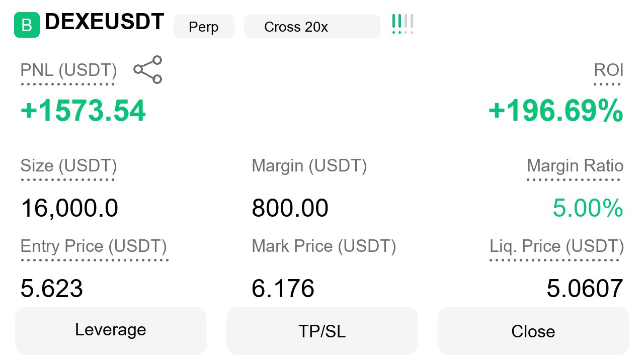Click the green B position badge icon
This screenshot has width=644, height=362.
26,25
